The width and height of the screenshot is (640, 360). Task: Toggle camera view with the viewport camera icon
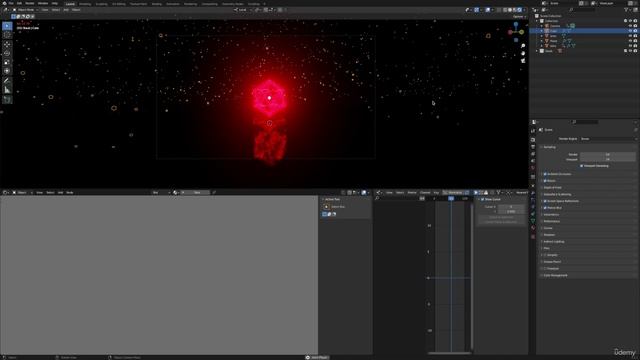tap(523, 61)
